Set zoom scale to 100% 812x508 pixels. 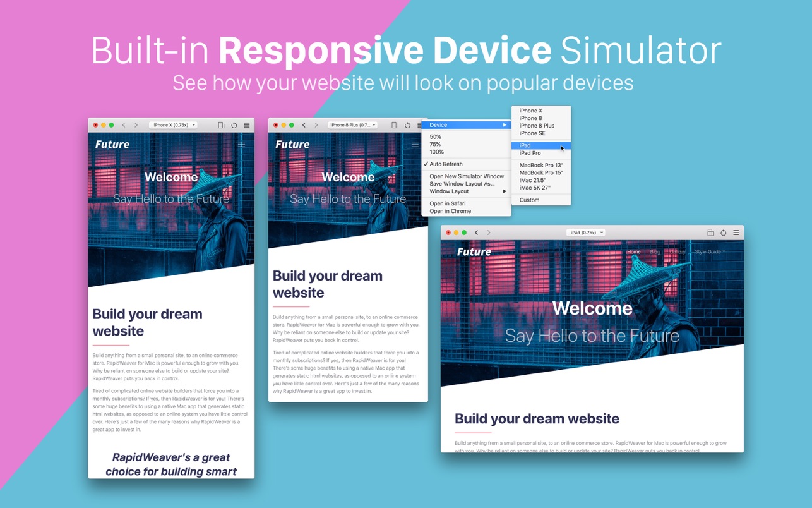click(x=436, y=152)
